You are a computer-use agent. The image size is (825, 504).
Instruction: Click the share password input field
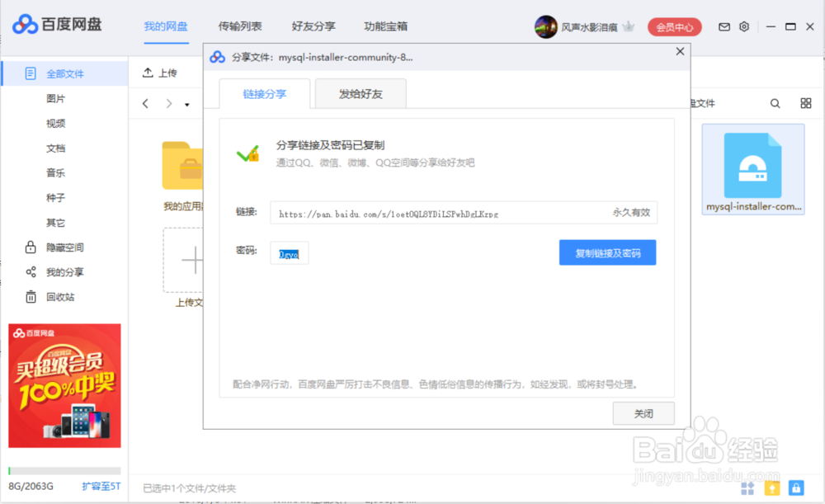(289, 252)
